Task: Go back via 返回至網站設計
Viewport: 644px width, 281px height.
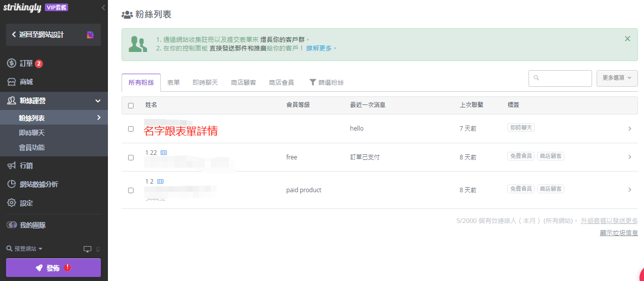Action: tap(53, 35)
